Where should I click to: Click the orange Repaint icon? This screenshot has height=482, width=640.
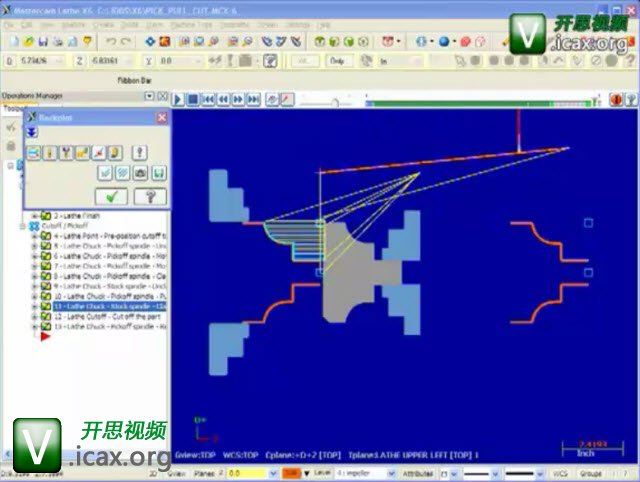(164, 41)
